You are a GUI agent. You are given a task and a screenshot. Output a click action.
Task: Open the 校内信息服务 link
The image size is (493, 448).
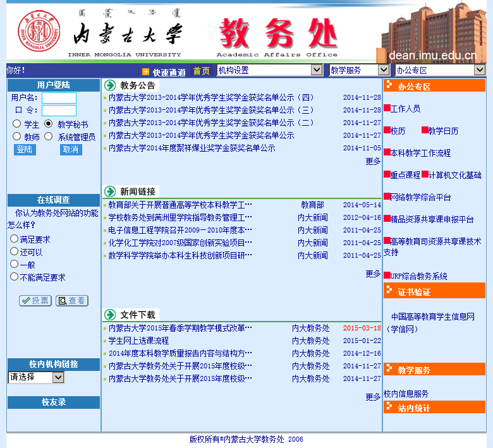click(406, 394)
